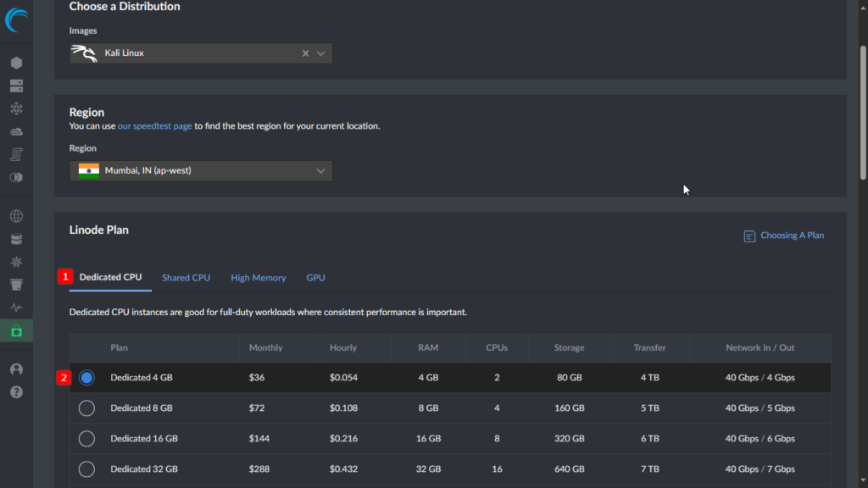The height and width of the screenshot is (488, 868).
Task: Open Linodes from the hexagon sidebar icon
Action: (x=17, y=63)
